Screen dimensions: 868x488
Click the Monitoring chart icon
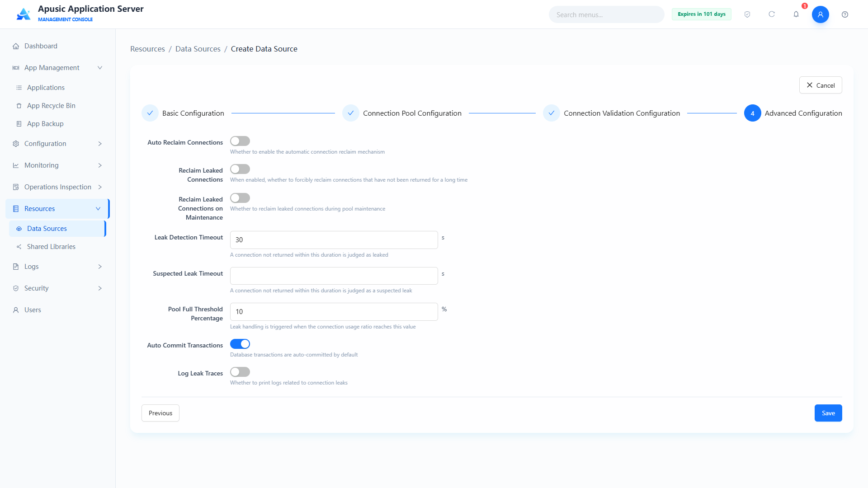[x=16, y=165]
